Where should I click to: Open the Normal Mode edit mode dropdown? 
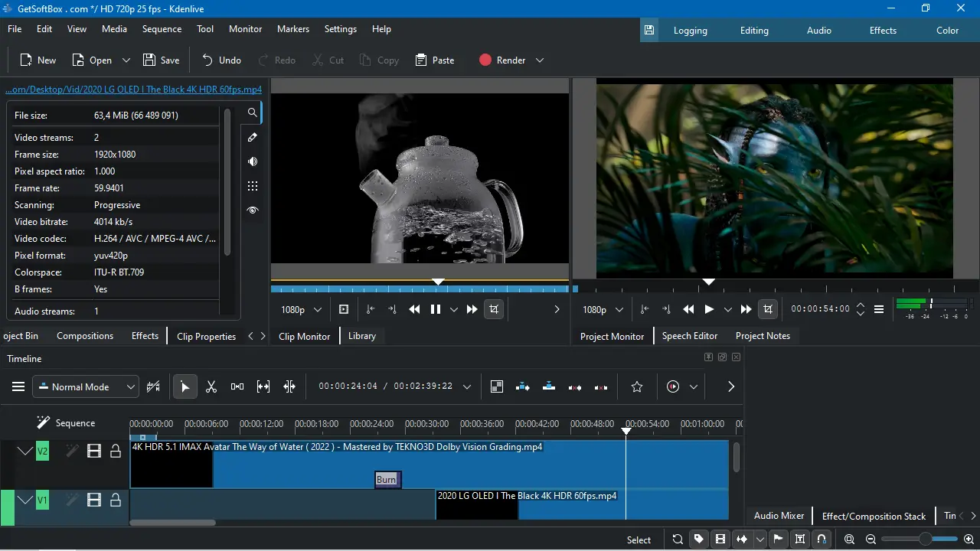pyautogui.click(x=86, y=386)
